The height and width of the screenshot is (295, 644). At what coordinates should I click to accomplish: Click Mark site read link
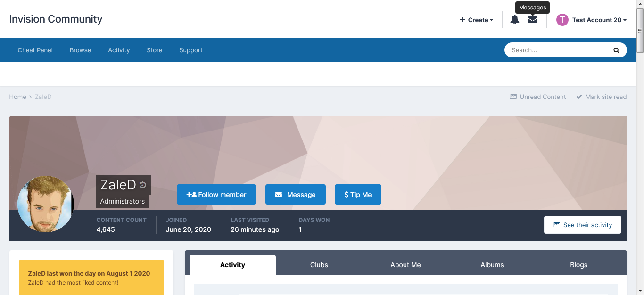(x=602, y=97)
